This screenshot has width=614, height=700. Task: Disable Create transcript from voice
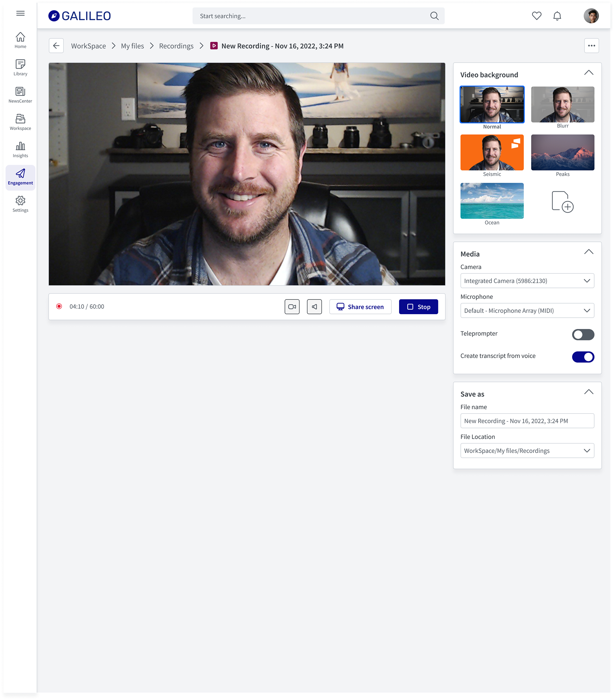coord(583,357)
